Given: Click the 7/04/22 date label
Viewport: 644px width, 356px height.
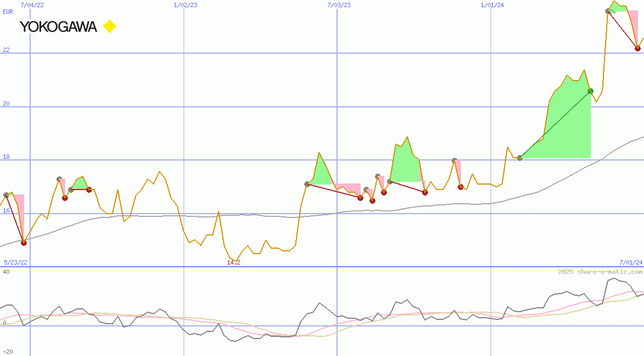Looking at the screenshot, I should pyautogui.click(x=32, y=5).
